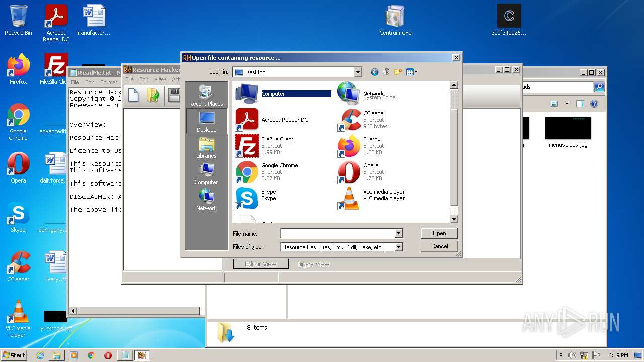Open Recycle Bin desktop icon
This screenshot has width=644, height=362.
[18, 20]
